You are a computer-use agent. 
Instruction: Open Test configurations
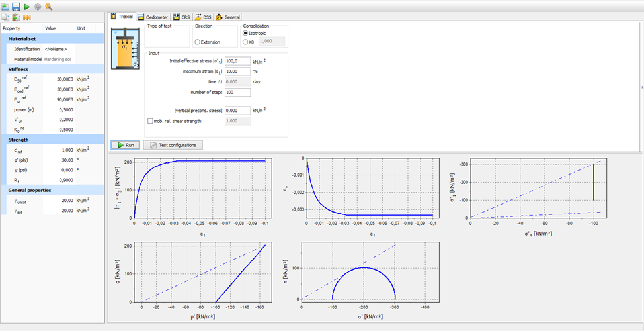coord(173,145)
